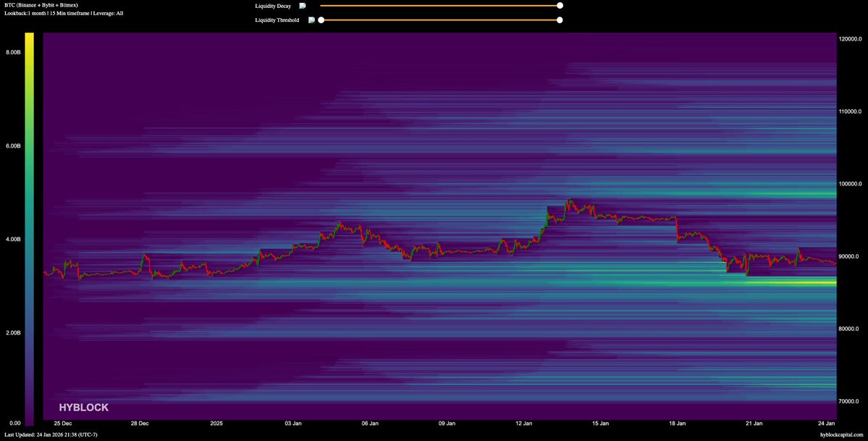
Task: Click the 4.00B color scale label
Action: click(x=13, y=239)
